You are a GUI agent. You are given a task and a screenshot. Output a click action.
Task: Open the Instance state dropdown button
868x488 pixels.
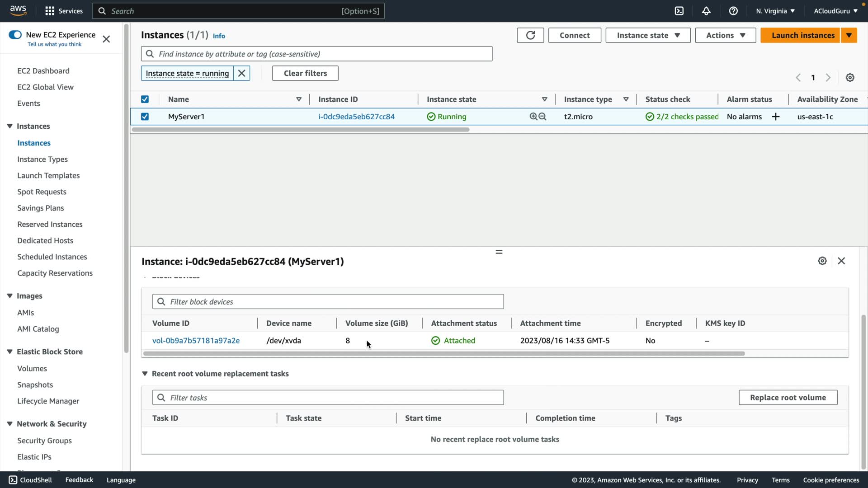(x=648, y=35)
